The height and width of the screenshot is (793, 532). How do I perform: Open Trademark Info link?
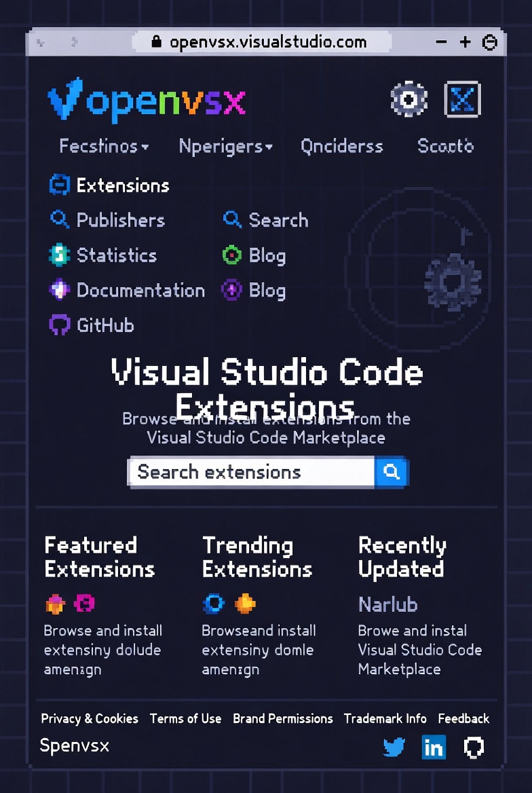pyautogui.click(x=385, y=718)
